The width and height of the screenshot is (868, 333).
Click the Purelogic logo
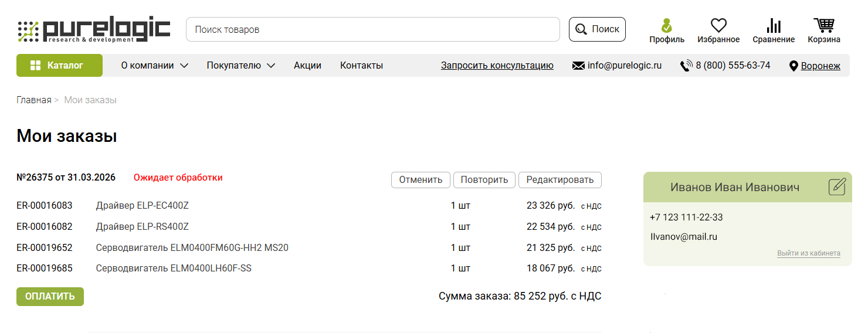pos(94,30)
